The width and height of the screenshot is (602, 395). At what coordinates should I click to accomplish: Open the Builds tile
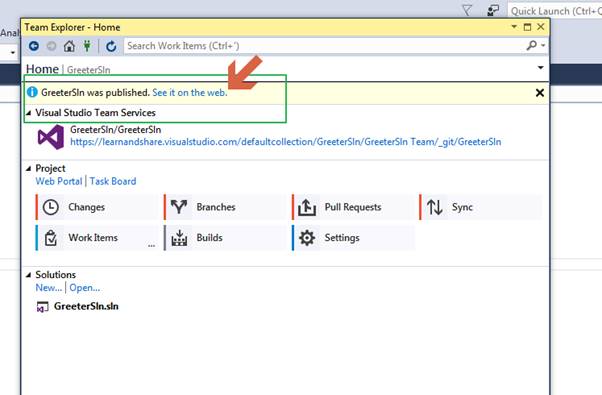tap(225, 238)
